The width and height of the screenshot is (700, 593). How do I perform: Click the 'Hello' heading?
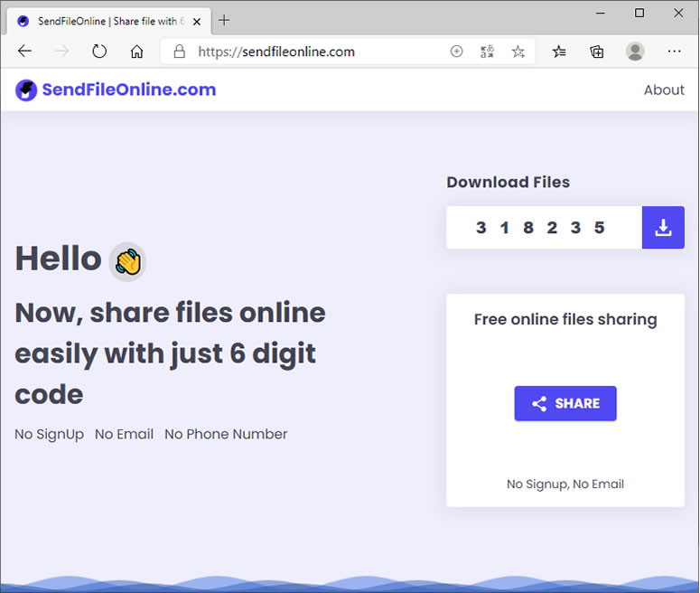(59, 259)
